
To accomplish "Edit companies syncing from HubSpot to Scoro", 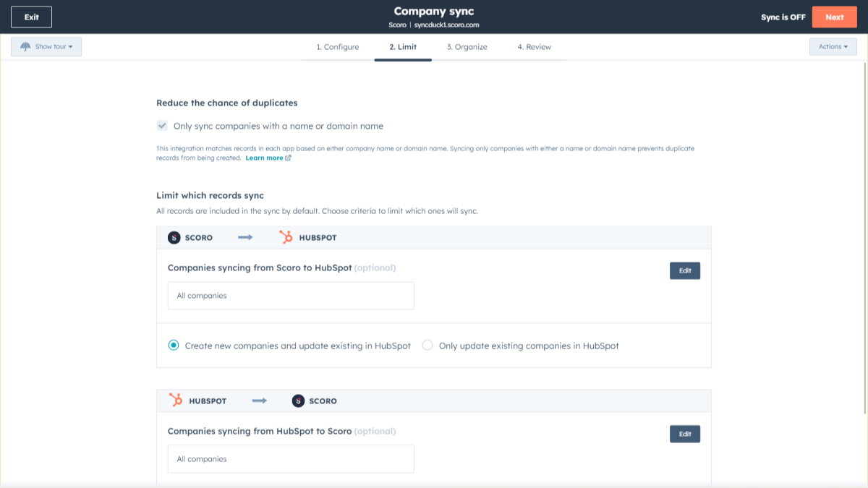I will tap(685, 434).
